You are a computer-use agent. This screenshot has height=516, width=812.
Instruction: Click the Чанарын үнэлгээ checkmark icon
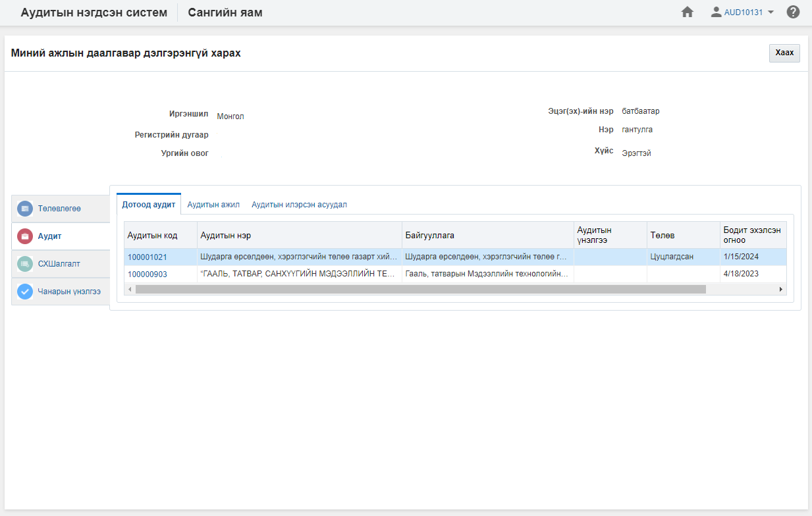25,292
